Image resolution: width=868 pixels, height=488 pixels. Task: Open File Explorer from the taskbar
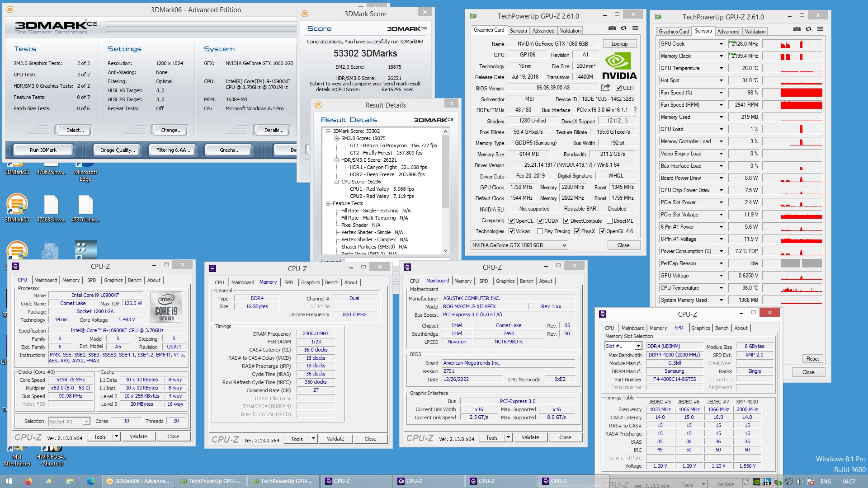(x=70, y=481)
